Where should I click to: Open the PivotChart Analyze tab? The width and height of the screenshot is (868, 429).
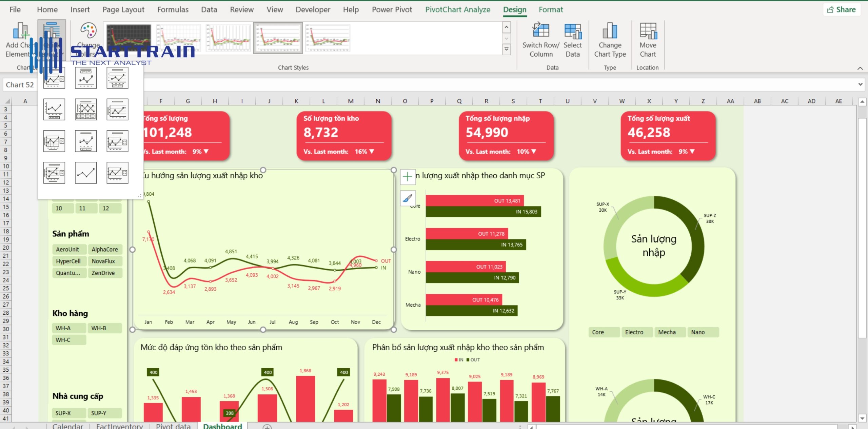point(457,9)
